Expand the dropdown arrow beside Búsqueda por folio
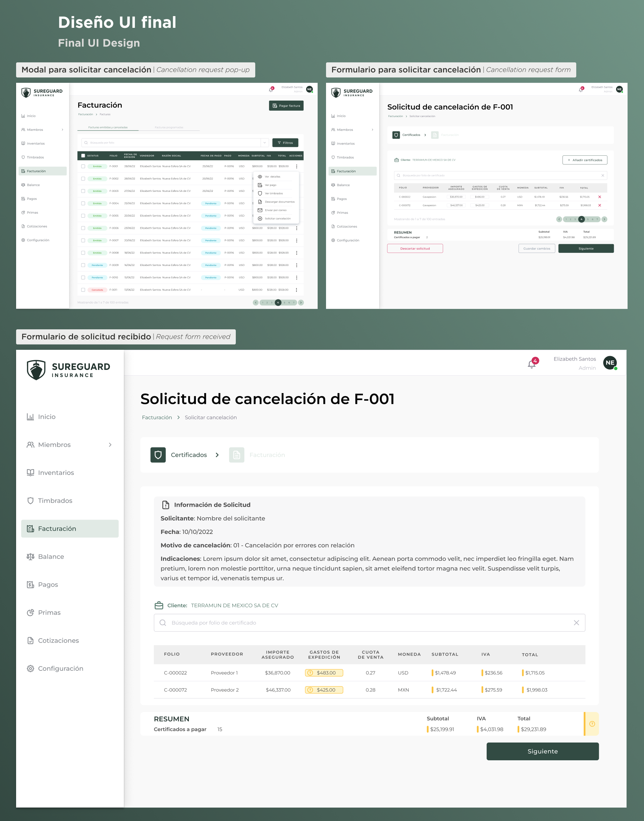Screen dimensions: 644x821 (x=265, y=143)
